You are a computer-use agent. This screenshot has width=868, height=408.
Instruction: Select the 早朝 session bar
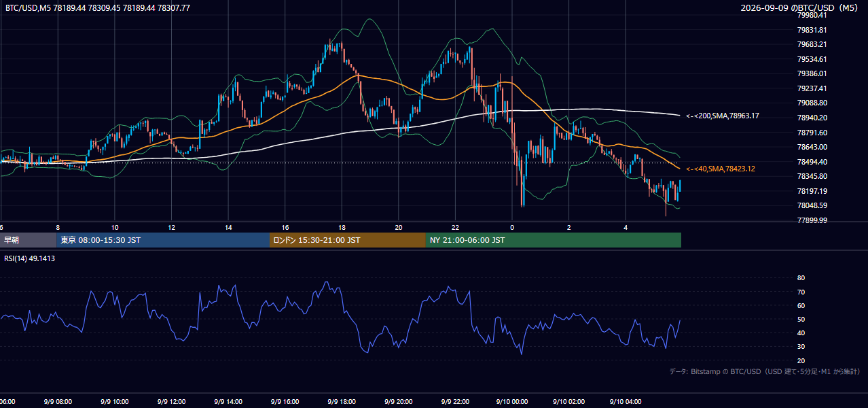28,240
